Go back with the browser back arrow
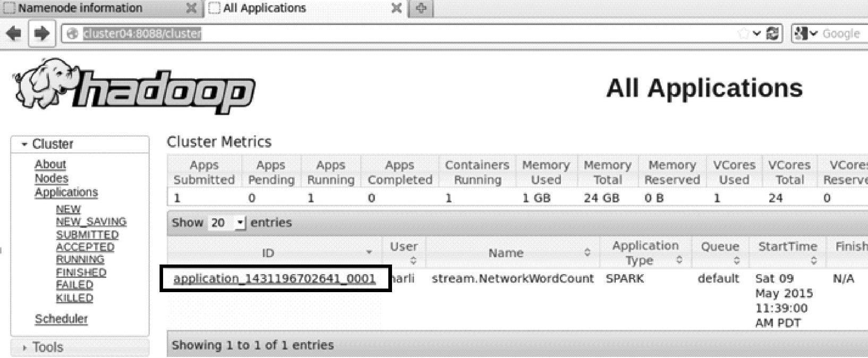 pyautogui.click(x=14, y=33)
